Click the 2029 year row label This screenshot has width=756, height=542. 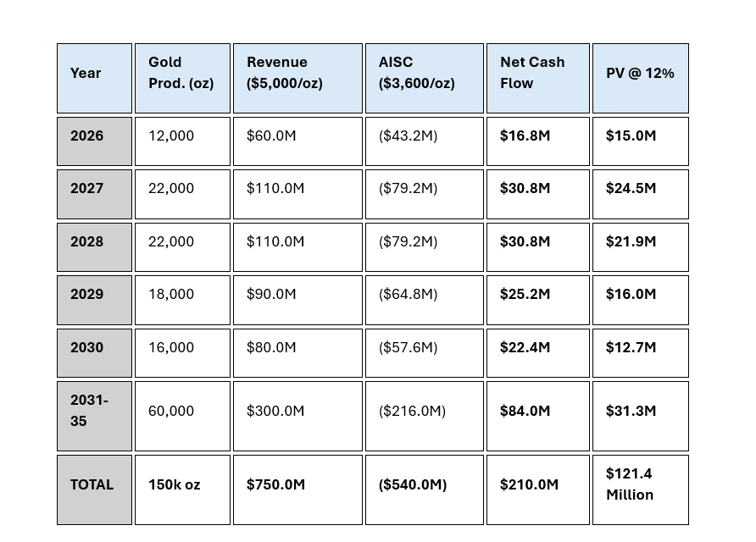pyautogui.click(x=94, y=299)
